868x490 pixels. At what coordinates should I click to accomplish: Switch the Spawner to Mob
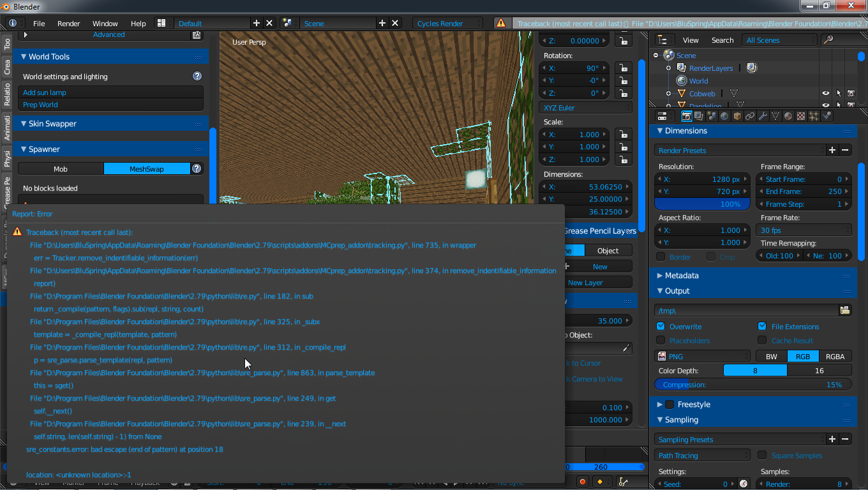pyautogui.click(x=61, y=168)
